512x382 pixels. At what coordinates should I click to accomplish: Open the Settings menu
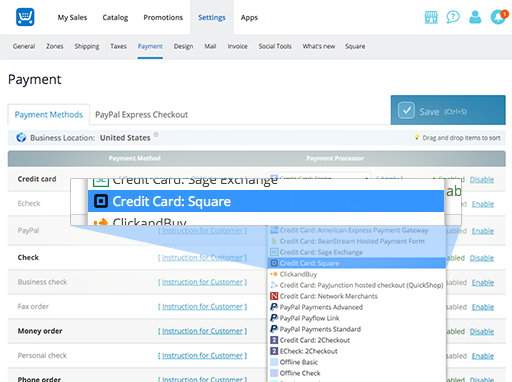point(212,17)
